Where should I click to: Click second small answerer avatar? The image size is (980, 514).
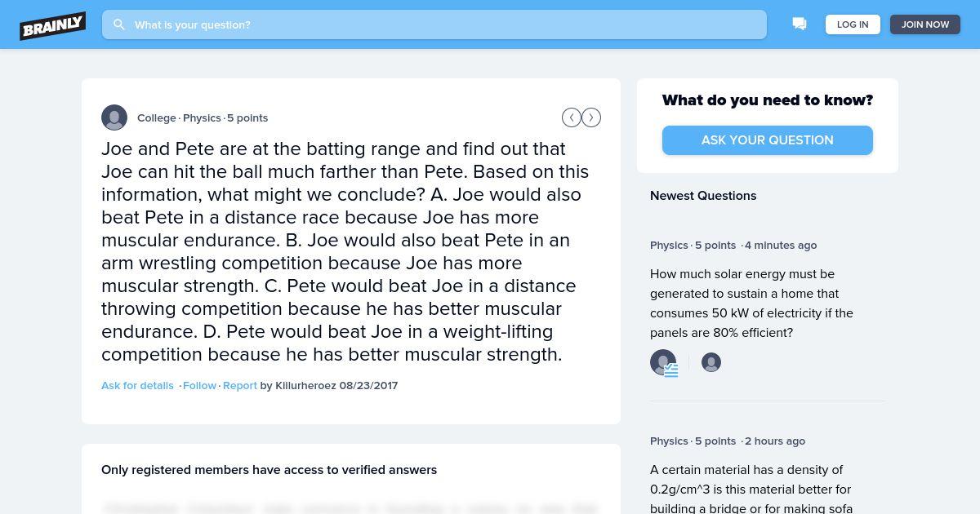[x=711, y=362]
